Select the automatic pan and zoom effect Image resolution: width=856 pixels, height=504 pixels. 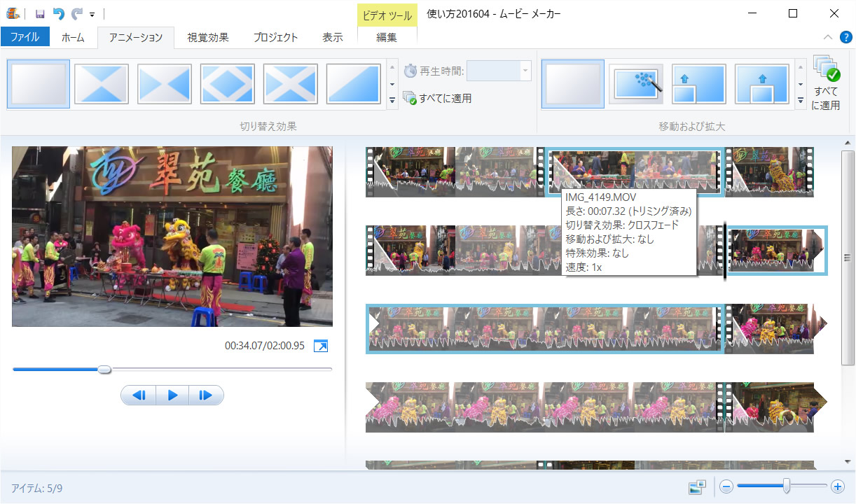[x=635, y=83]
